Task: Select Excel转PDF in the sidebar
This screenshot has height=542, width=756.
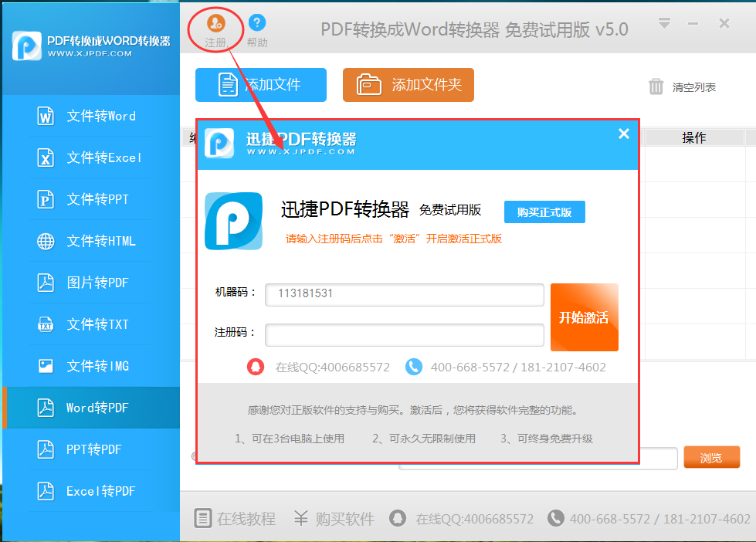Action: [x=91, y=491]
